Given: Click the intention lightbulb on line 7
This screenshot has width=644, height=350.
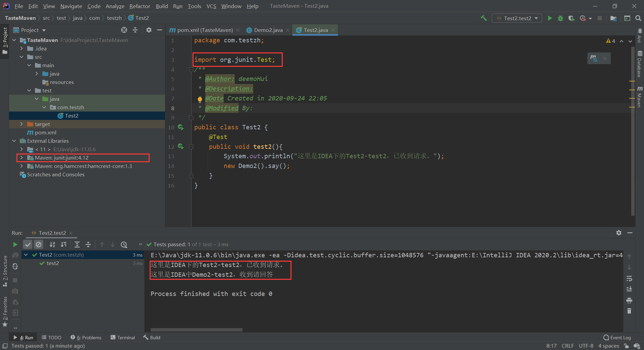Looking at the screenshot, I should 200,99.
